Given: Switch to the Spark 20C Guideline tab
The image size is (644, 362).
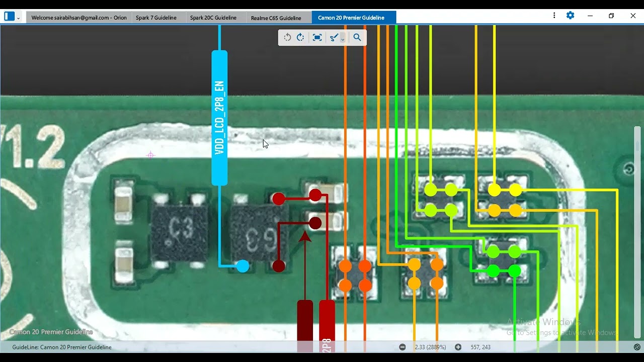Looking at the screenshot, I should pos(216,18).
